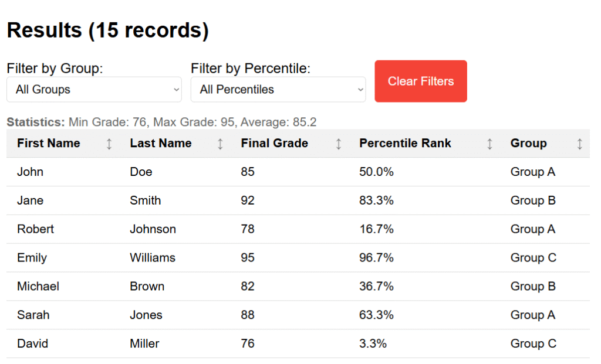The height and width of the screenshot is (364, 601).
Task: Select the Sarah Jones row
Action: (298, 315)
